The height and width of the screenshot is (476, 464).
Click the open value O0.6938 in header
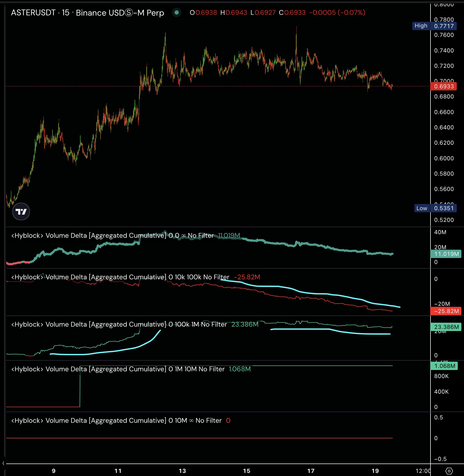[203, 12]
